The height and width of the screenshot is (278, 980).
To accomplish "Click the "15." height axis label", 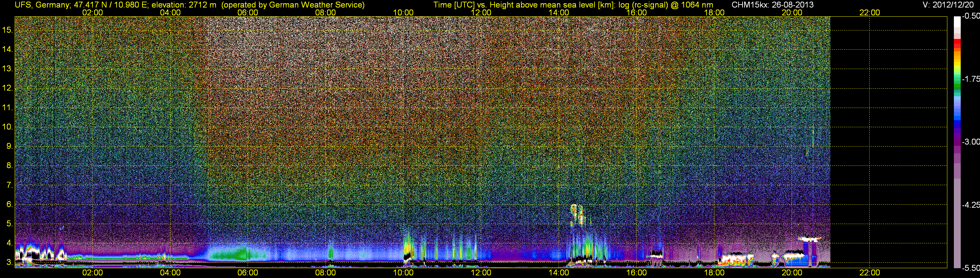I will tap(8, 30).
